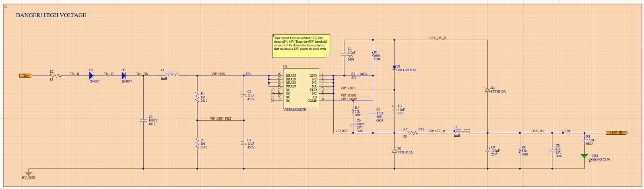Screen dimensions: 644x189
Task: Click the HV_GND ground label text
Action: (29, 177)
